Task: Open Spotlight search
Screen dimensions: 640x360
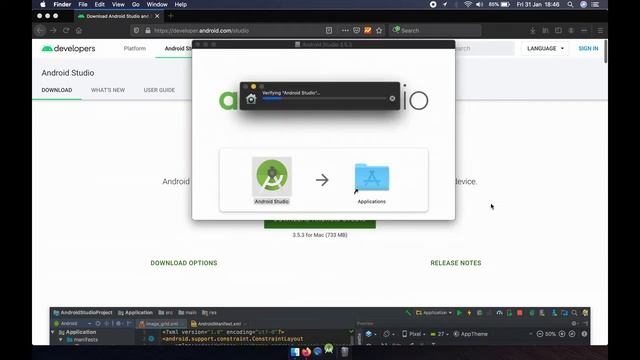Action: pyautogui.click(x=570, y=4)
